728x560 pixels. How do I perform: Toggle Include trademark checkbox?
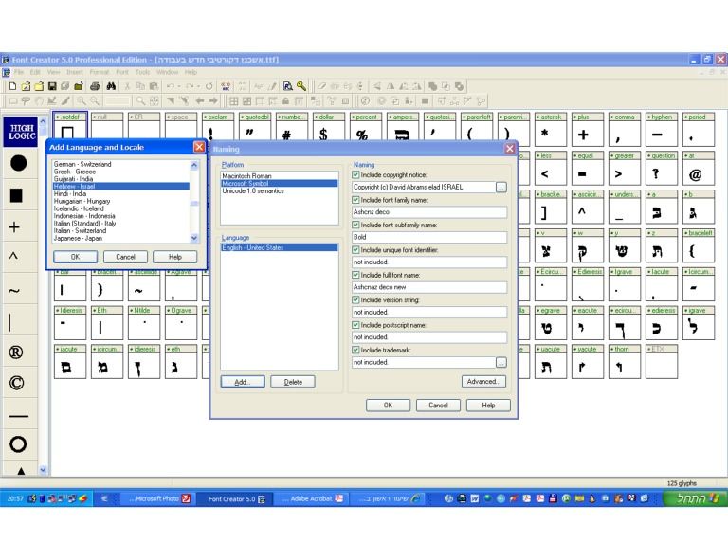coord(355,351)
